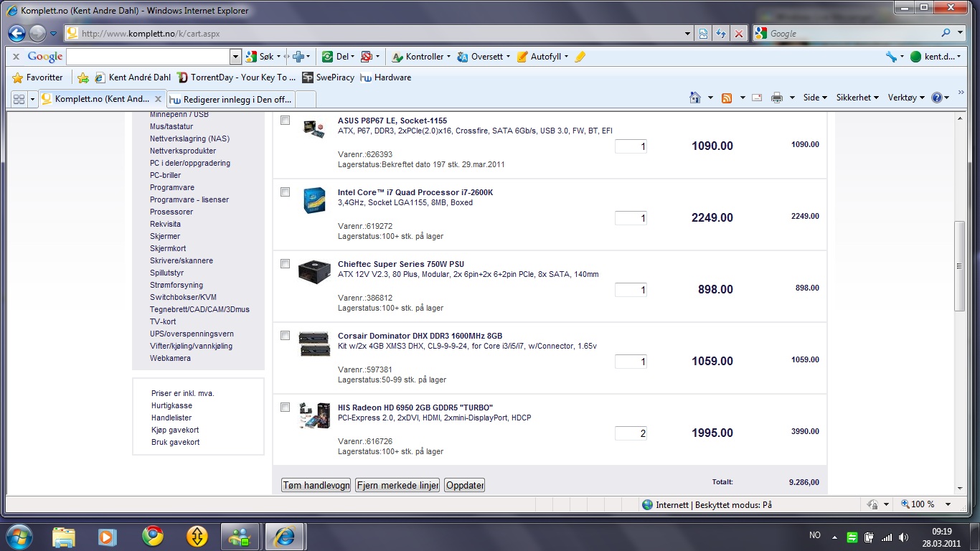Open Hurtigkasse link
Viewport: 980px width, 551px height.
tap(171, 405)
